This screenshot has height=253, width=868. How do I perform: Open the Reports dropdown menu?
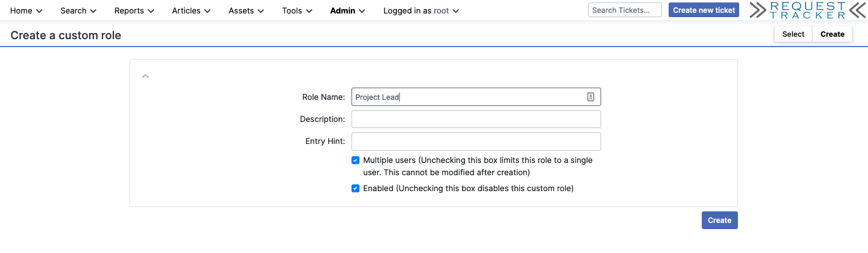click(134, 10)
